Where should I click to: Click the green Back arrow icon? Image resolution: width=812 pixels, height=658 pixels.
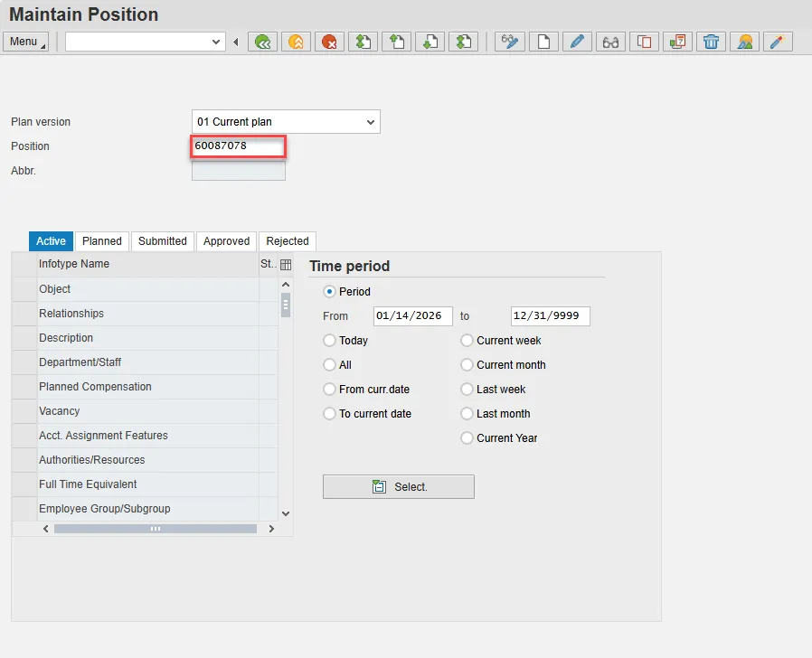(262, 42)
